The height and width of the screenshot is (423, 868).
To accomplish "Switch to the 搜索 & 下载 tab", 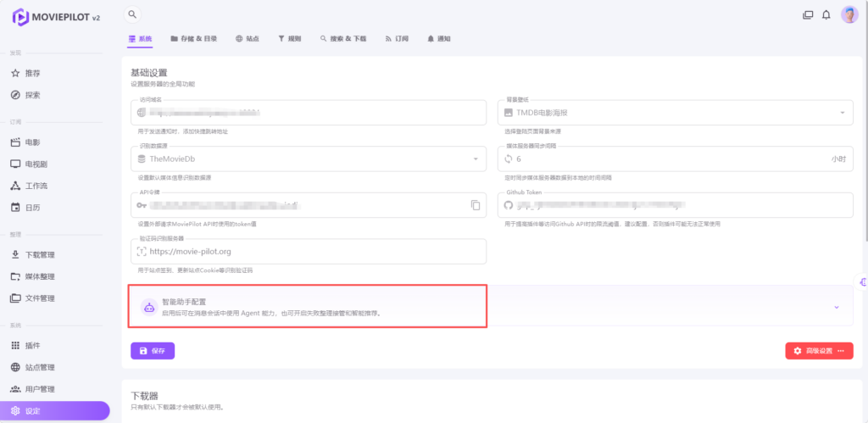I will (x=343, y=39).
